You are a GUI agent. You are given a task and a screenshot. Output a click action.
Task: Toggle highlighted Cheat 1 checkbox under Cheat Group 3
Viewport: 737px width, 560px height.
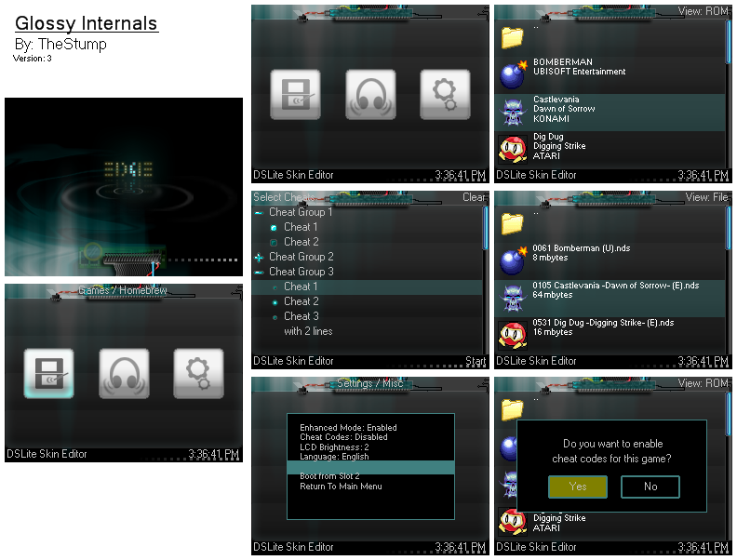click(275, 287)
